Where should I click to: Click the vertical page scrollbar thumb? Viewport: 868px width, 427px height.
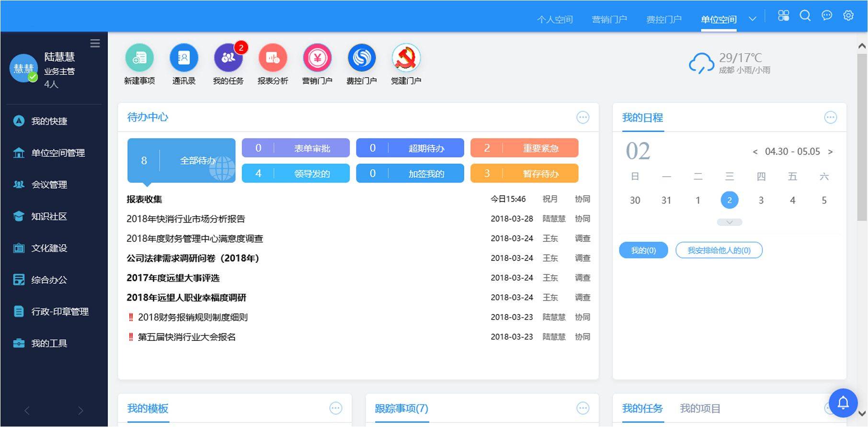coord(862,138)
